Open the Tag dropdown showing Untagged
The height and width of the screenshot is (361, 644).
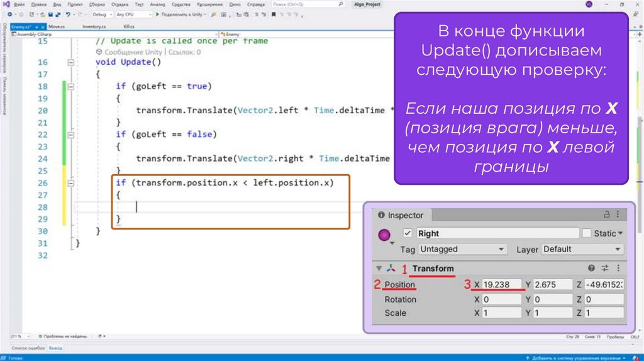462,249
